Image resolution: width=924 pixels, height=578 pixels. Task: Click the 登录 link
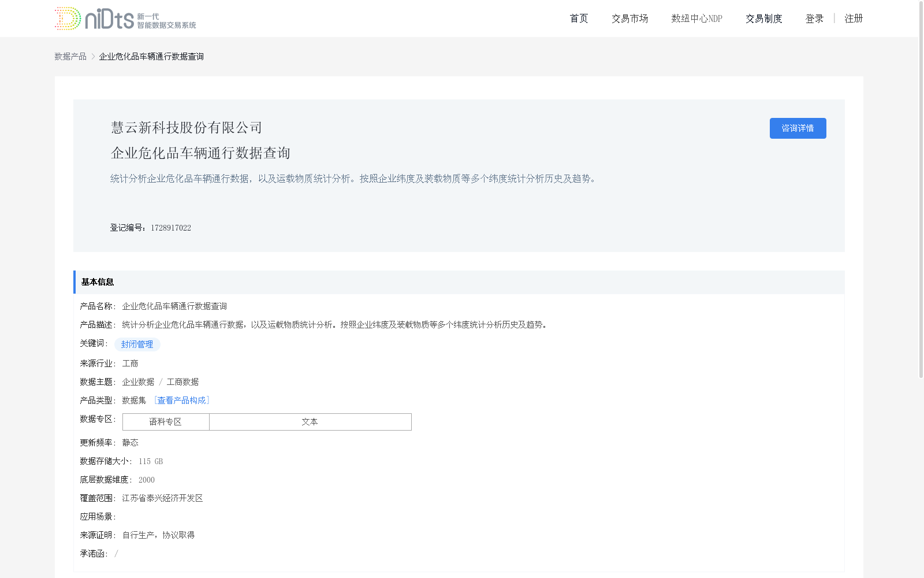pyautogui.click(x=814, y=18)
